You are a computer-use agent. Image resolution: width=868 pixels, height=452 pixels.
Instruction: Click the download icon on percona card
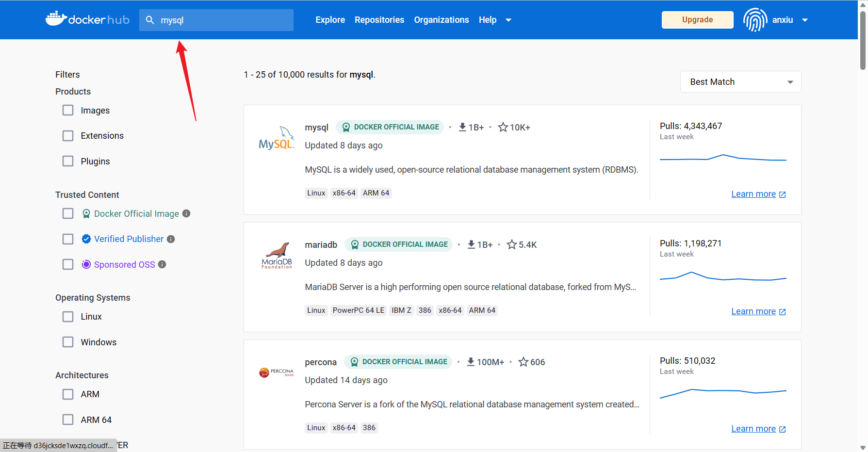pos(471,362)
